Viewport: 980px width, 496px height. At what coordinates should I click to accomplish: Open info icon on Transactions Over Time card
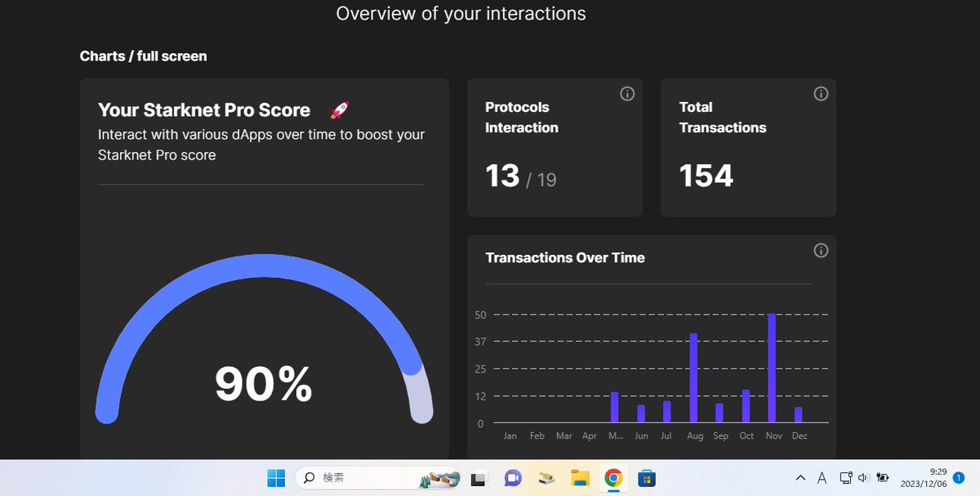(x=822, y=250)
